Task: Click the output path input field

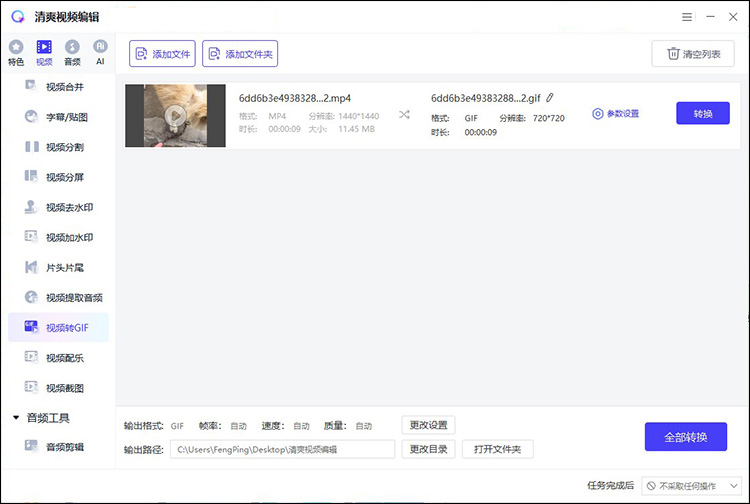Action: click(282, 449)
